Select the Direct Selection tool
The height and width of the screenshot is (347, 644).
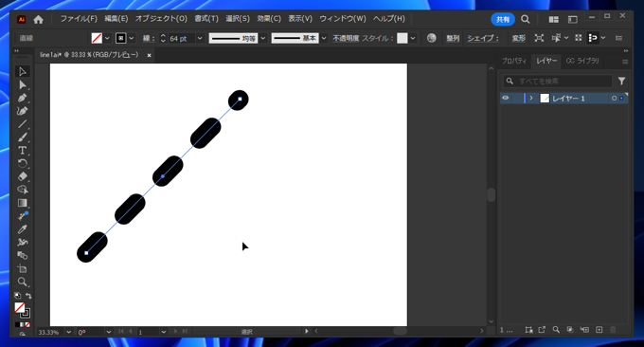(23, 85)
